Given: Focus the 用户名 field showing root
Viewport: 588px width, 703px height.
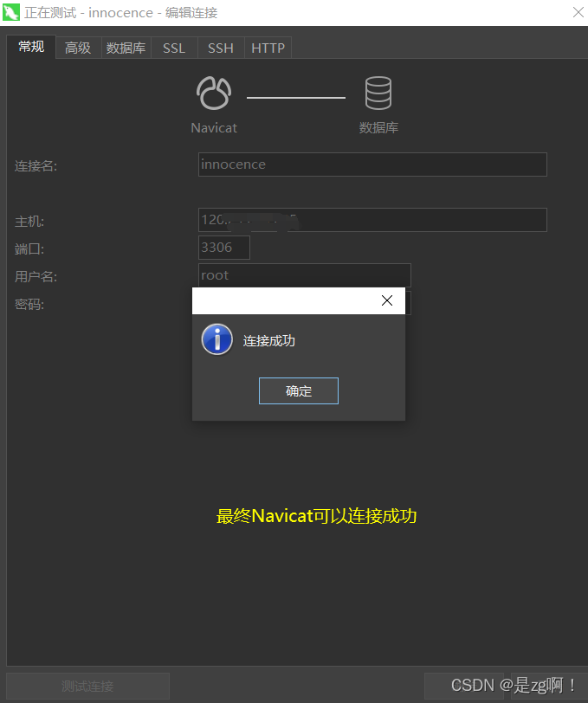Looking at the screenshot, I should (x=305, y=275).
